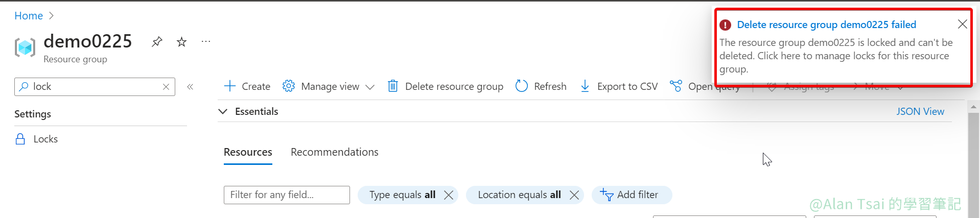Screen dimensions: 980x218
Task: Clear the lock search box text
Action: click(166, 87)
